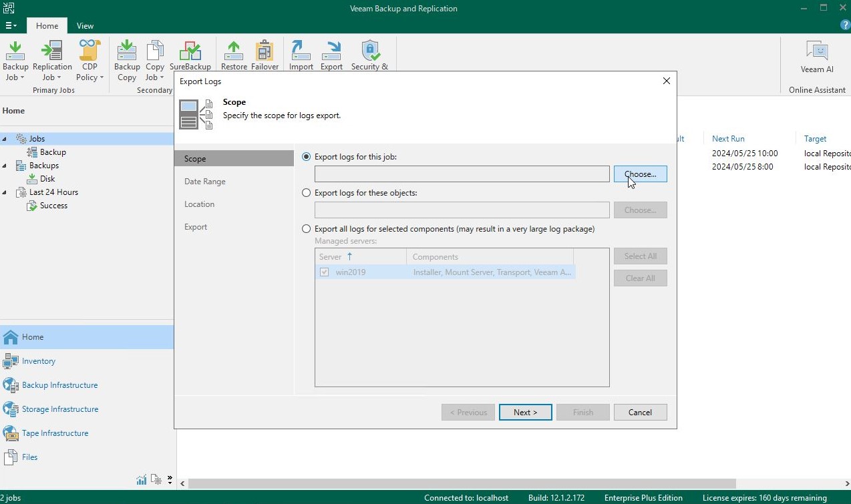Click Choose button for this job
This screenshot has height=504, width=851.
coord(640,174)
